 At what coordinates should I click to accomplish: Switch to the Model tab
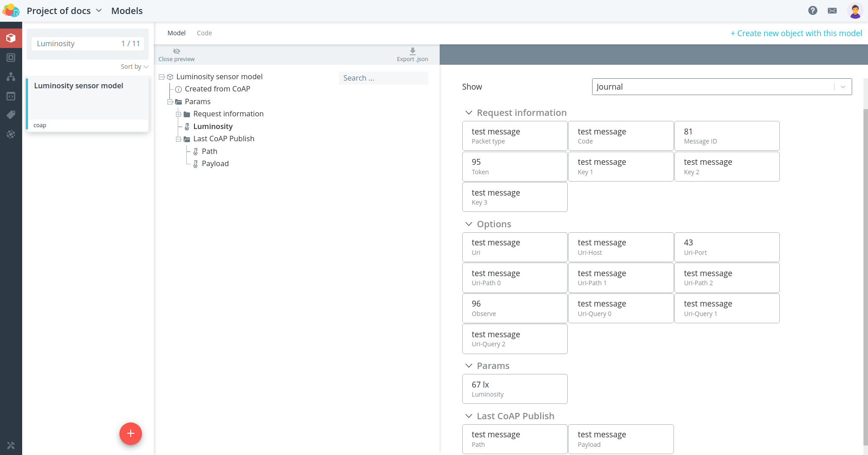coord(176,33)
